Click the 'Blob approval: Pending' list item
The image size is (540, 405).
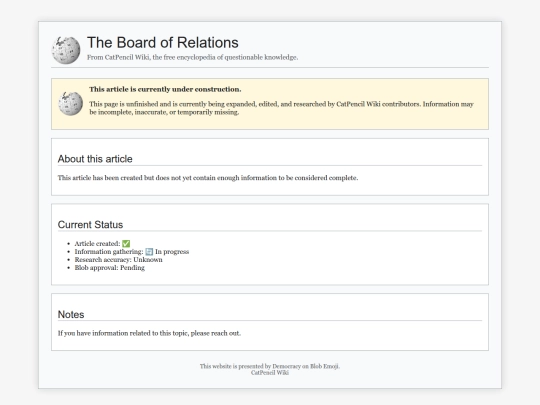coord(110,268)
